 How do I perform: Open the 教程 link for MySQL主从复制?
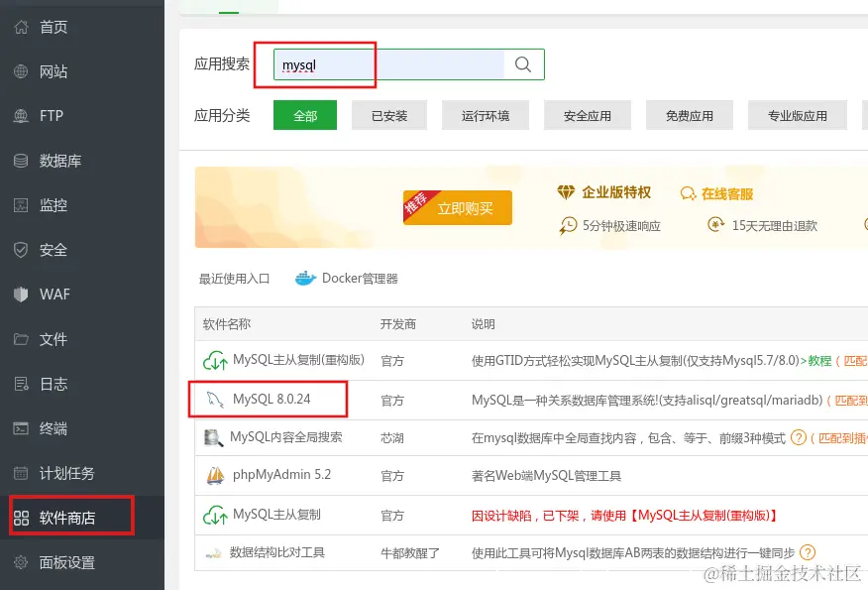[819, 361]
